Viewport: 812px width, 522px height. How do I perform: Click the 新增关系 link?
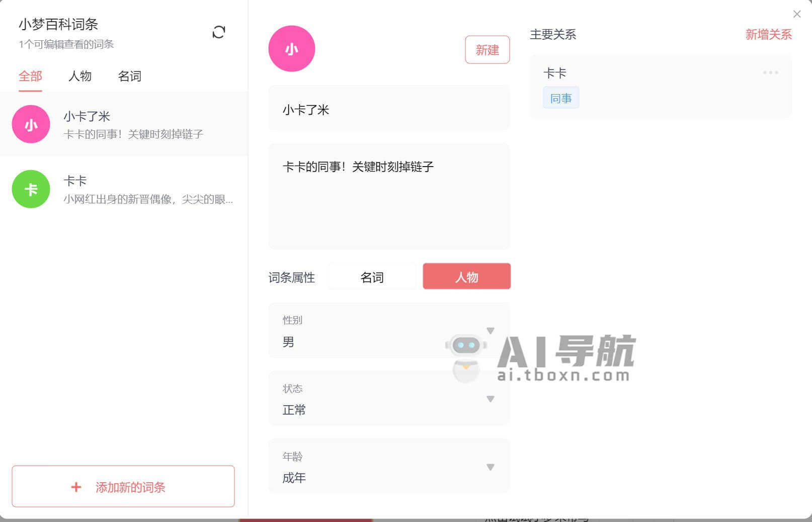click(768, 34)
